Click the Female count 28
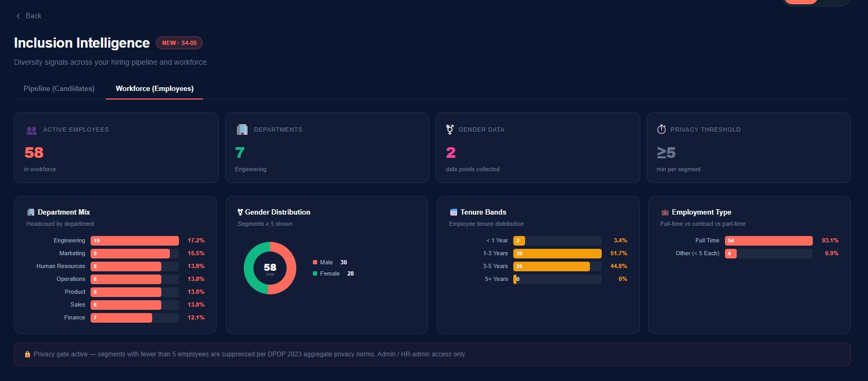This screenshot has height=381, width=868. [350, 273]
